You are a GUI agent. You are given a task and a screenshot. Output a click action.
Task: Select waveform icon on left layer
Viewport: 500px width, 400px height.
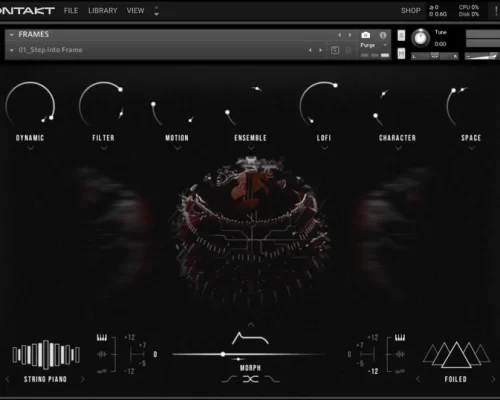[102, 354]
